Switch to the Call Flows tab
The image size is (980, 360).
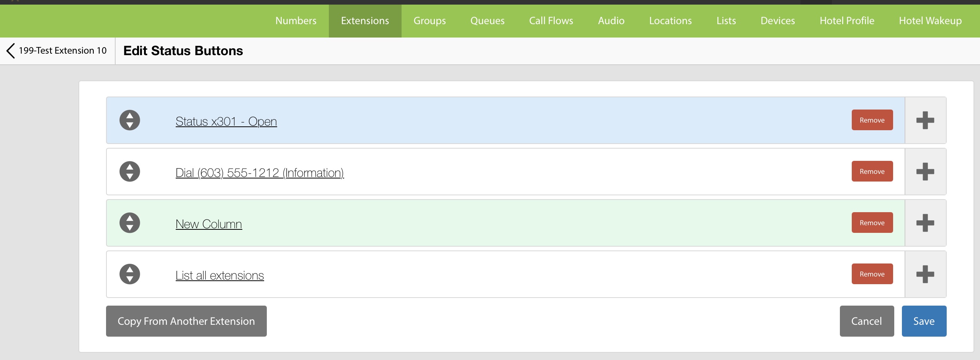point(551,21)
